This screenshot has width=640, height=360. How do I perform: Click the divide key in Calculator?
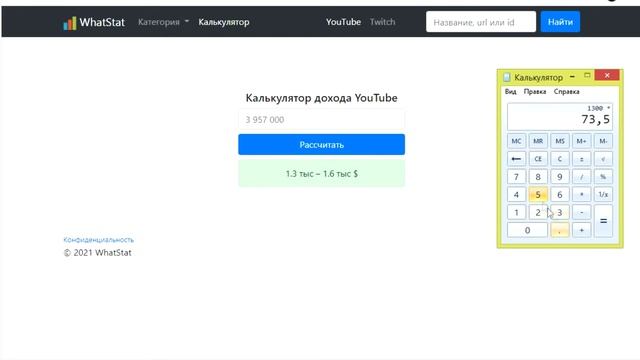[x=581, y=177]
